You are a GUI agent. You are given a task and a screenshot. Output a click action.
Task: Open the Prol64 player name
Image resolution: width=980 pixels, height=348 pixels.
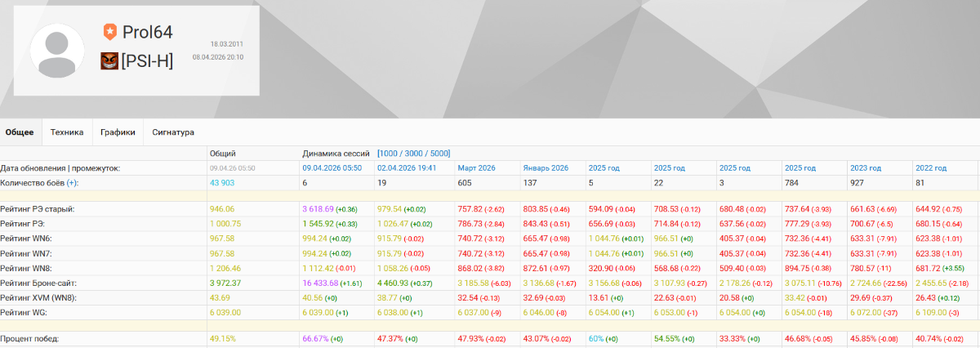click(x=148, y=32)
